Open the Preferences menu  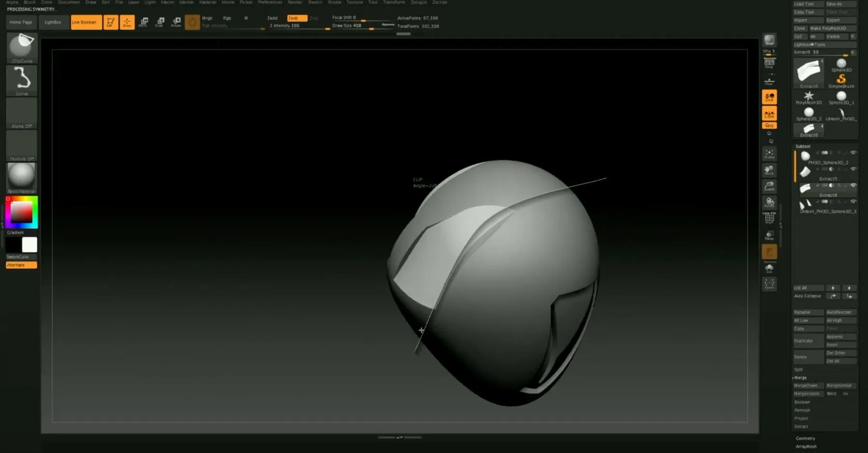270,2
